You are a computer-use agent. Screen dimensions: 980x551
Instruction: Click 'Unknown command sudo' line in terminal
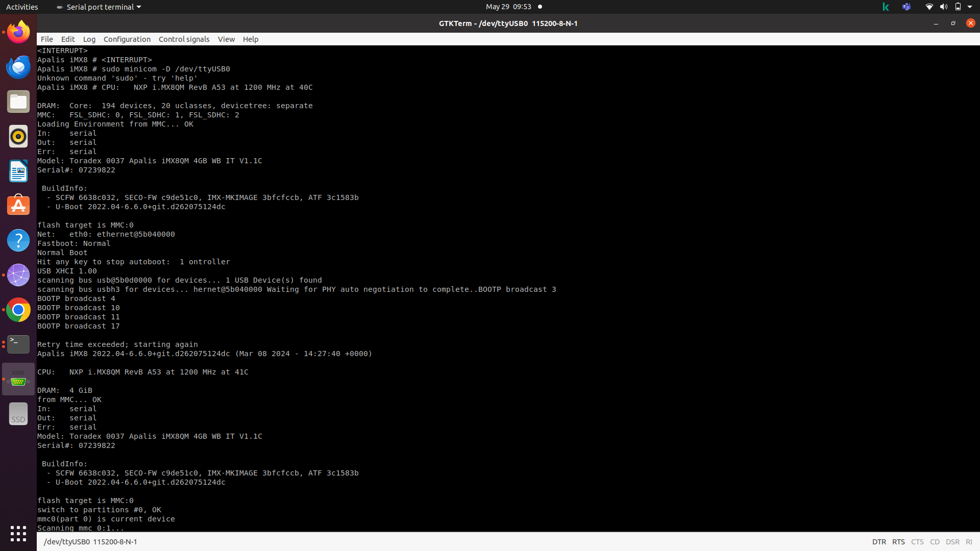(x=117, y=78)
